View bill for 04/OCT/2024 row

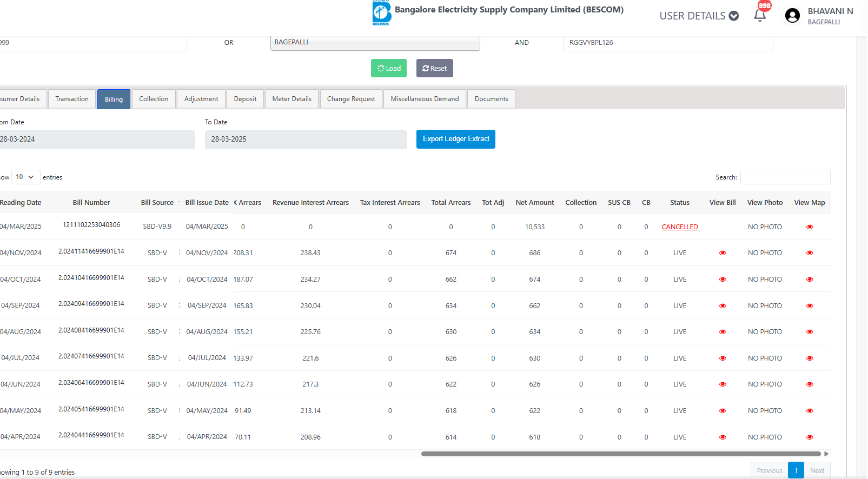click(723, 280)
